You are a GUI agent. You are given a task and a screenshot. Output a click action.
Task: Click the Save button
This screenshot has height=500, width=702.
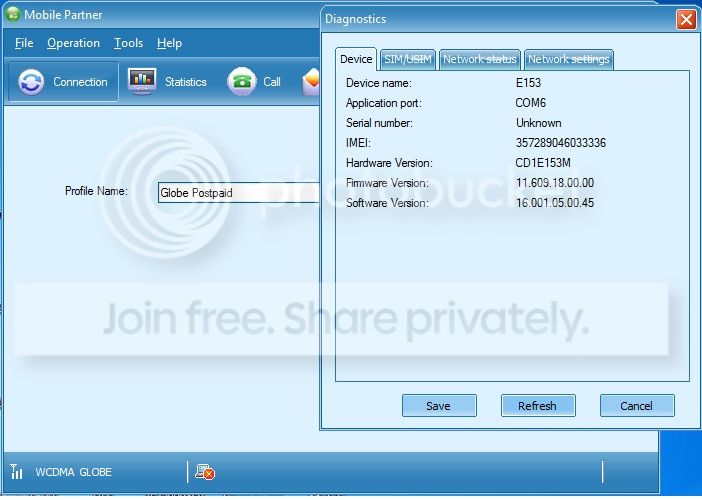tap(439, 406)
